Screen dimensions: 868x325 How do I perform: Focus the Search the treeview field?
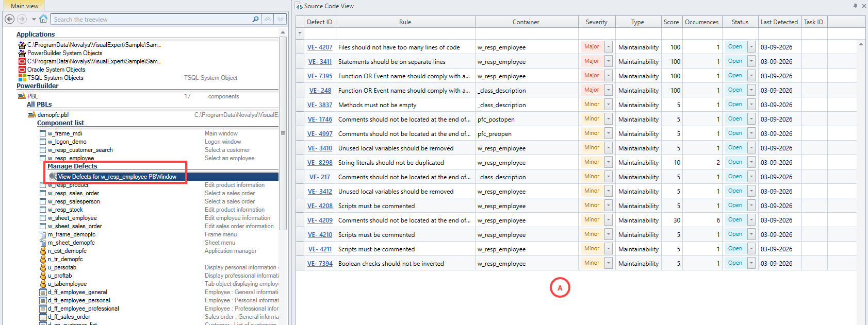point(152,20)
